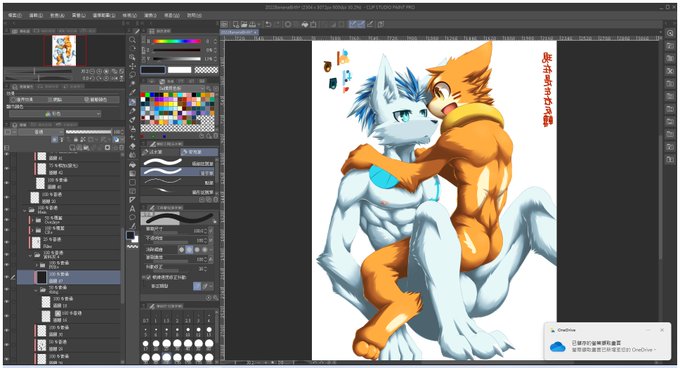
Task: Open the layer blending mode dropdown
Action: pos(41,132)
